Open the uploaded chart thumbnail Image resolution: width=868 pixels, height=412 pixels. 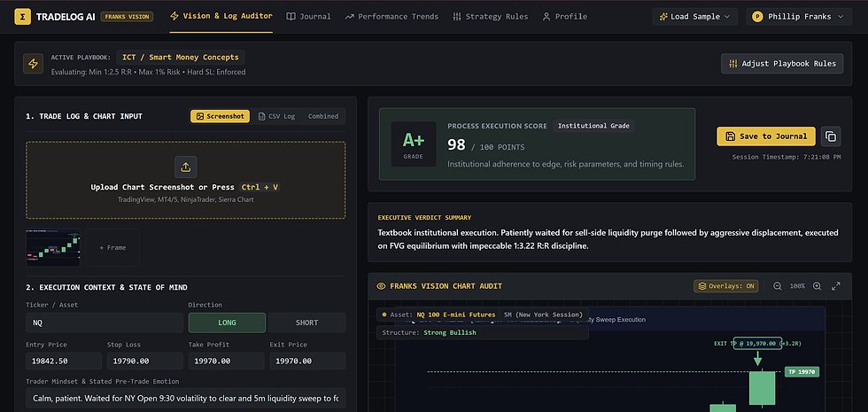coord(53,247)
